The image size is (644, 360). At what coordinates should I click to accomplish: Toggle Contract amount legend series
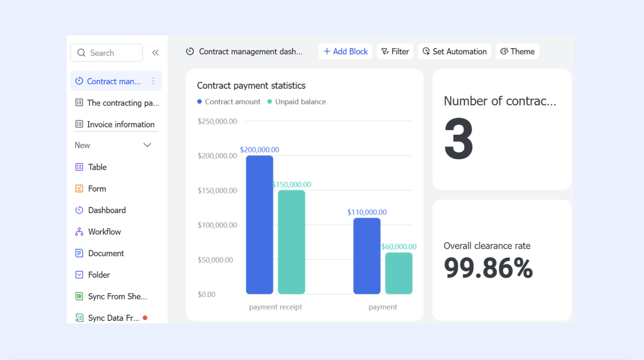pos(229,102)
